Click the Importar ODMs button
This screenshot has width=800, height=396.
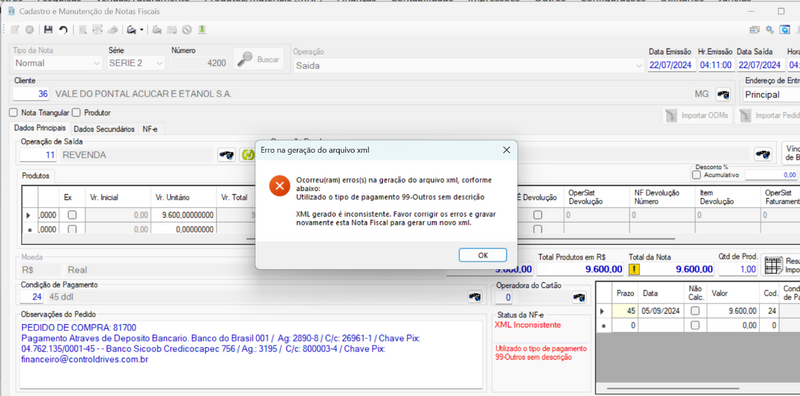tap(697, 116)
